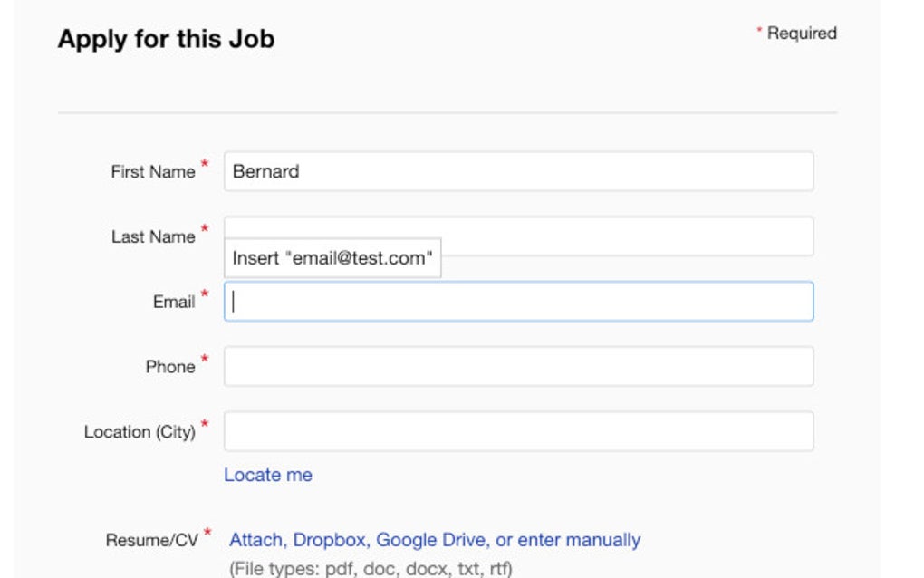Focus the Last Name input field
This screenshot has height=578, width=924.
(625, 235)
